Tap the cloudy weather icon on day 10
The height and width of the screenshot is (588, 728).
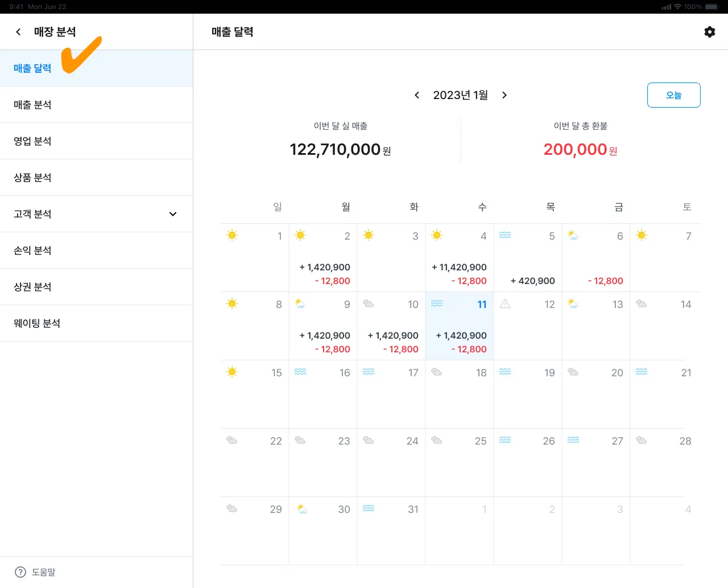[x=369, y=303]
